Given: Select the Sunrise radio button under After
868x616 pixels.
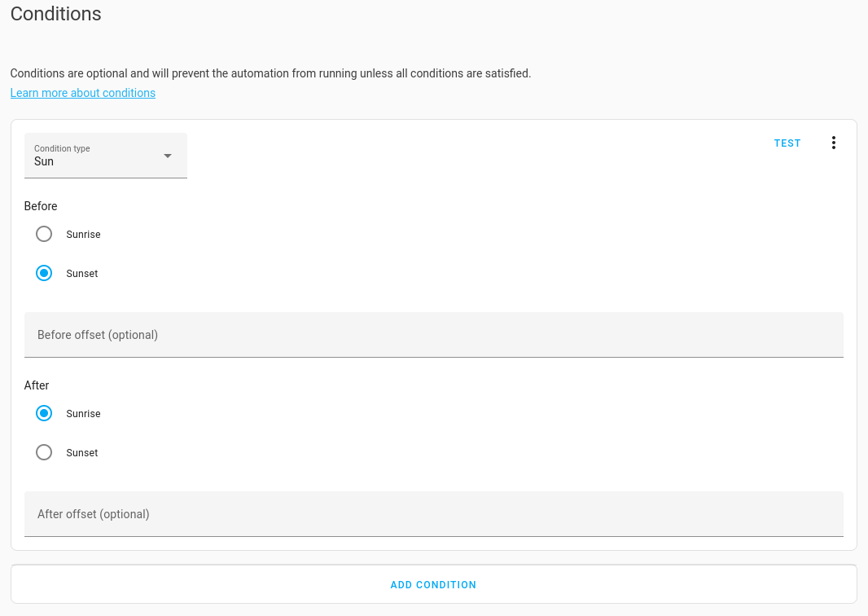Looking at the screenshot, I should (44, 414).
